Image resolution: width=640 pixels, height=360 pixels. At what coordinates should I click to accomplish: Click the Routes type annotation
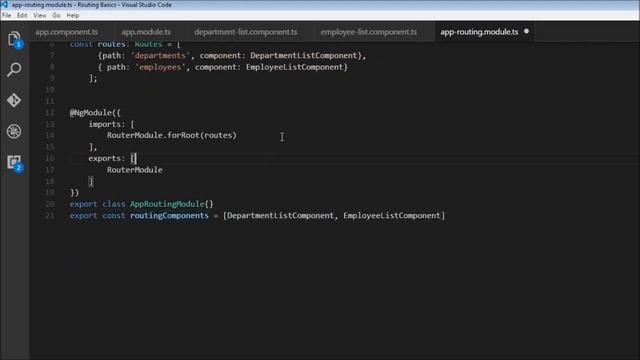click(148, 44)
